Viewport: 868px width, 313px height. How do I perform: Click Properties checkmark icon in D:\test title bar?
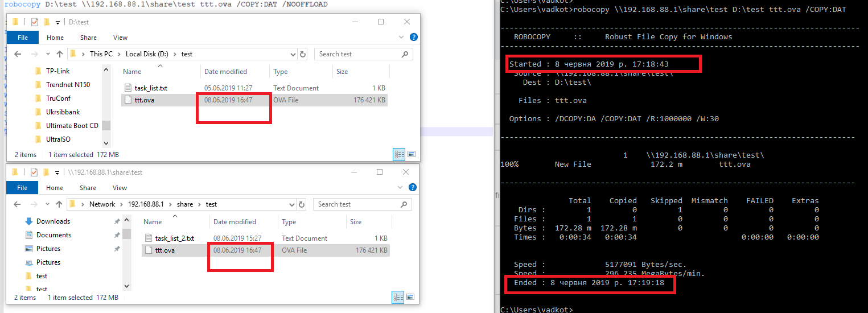(34, 22)
